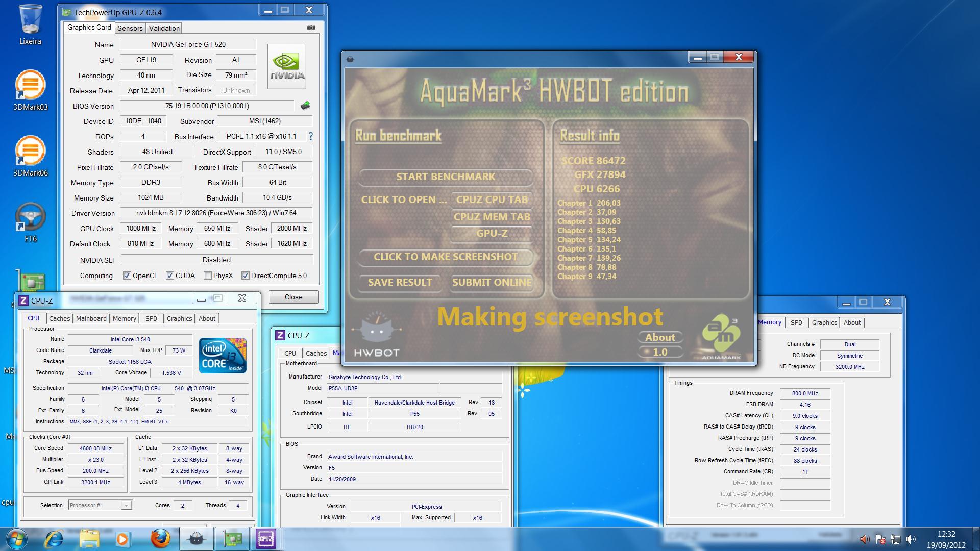The height and width of the screenshot is (551, 980).
Task: Toggle the CUDA checkbox
Action: pos(170,275)
